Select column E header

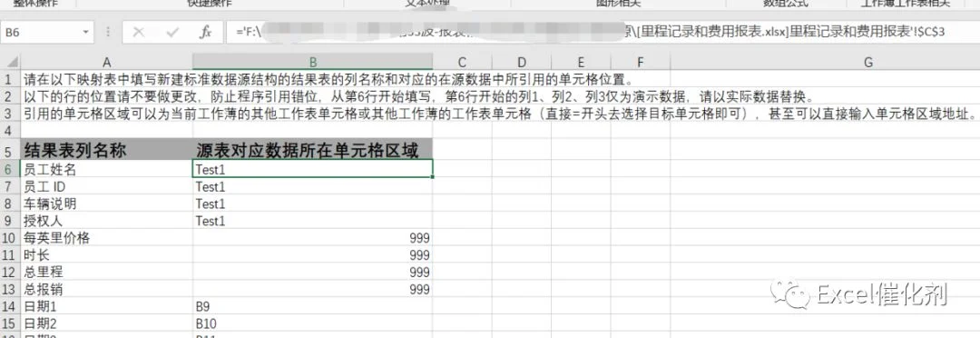(581, 62)
